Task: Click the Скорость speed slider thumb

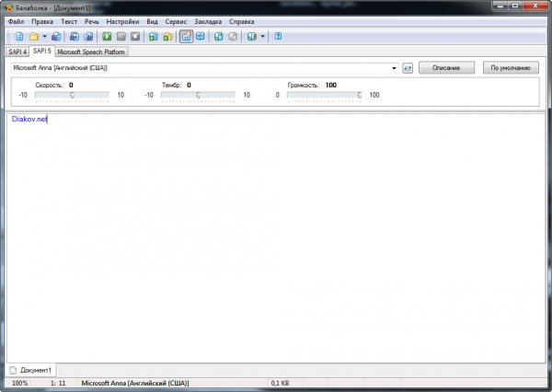Action: [x=72, y=95]
